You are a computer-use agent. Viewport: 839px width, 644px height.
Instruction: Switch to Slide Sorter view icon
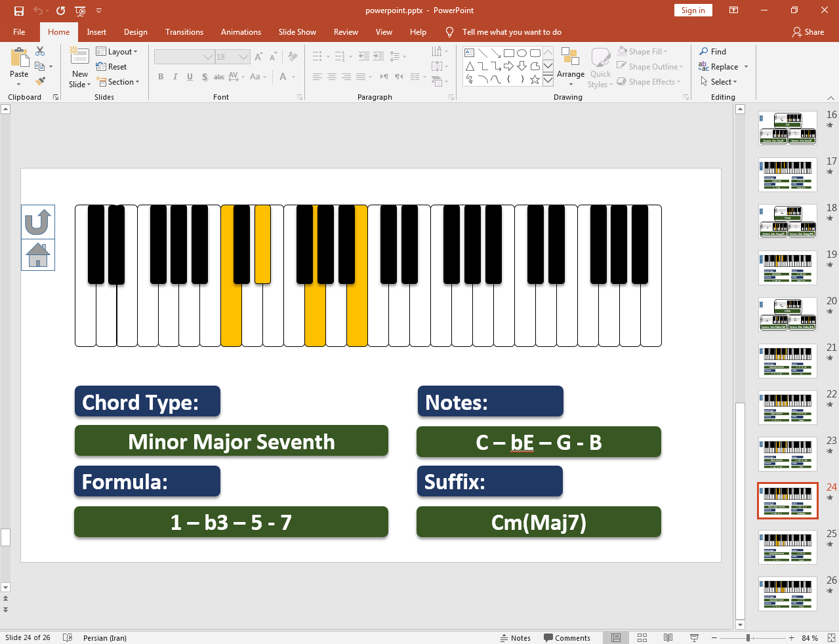coord(642,637)
